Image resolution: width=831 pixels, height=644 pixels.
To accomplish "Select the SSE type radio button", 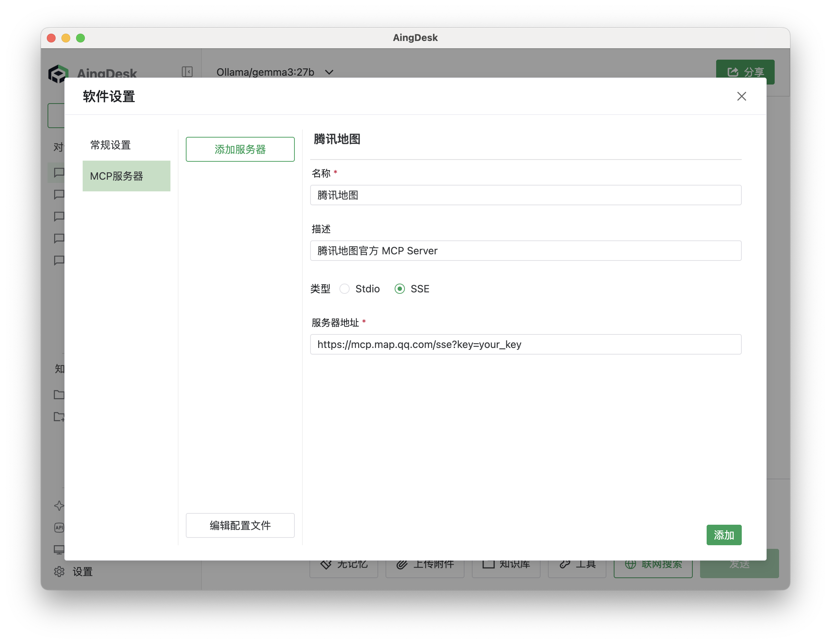I will 399,289.
